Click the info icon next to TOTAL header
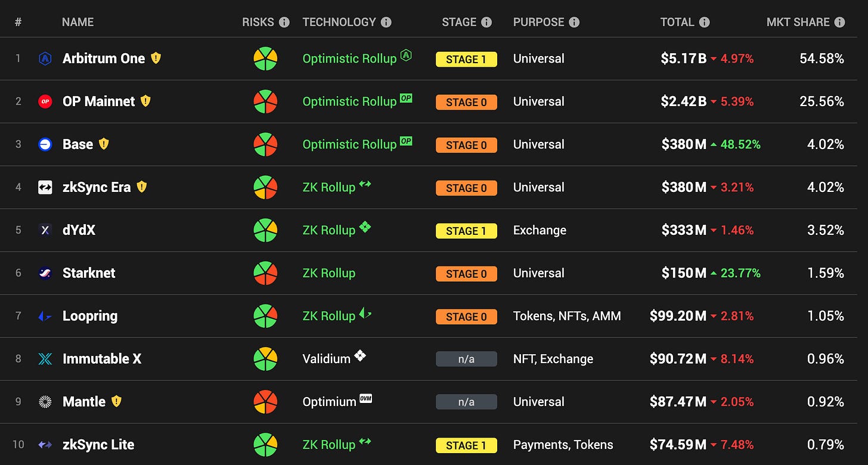 tap(704, 22)
